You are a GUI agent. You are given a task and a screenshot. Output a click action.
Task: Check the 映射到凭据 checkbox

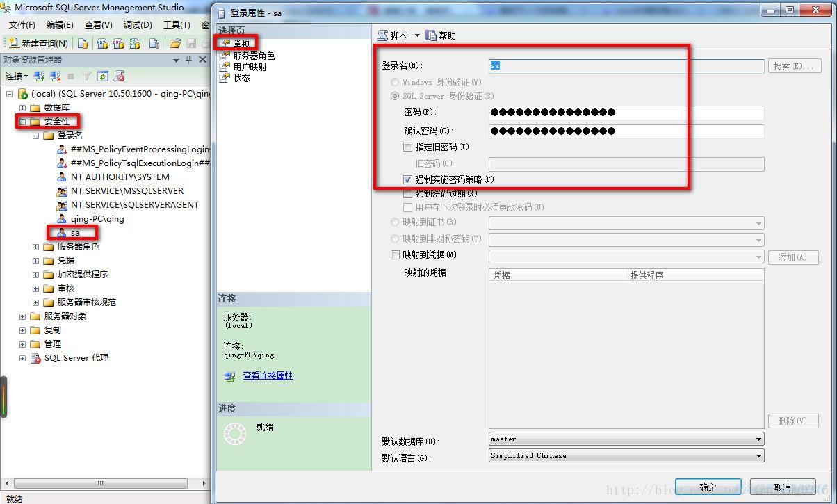(x=395, y=255)
